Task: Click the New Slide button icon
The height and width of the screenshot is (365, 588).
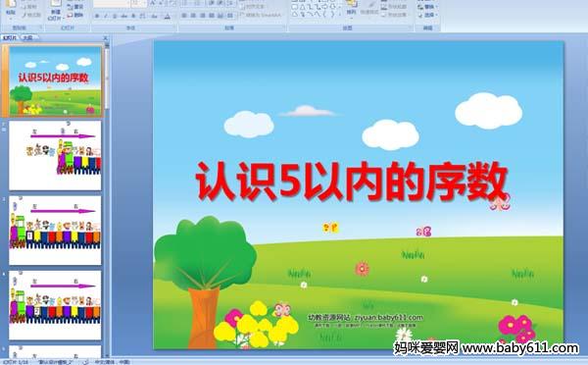Action: click(x=56, y=4)
